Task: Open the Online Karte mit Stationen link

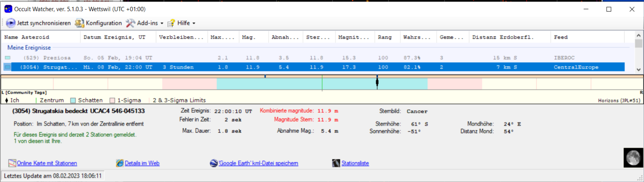Action: tap(47, 163)
